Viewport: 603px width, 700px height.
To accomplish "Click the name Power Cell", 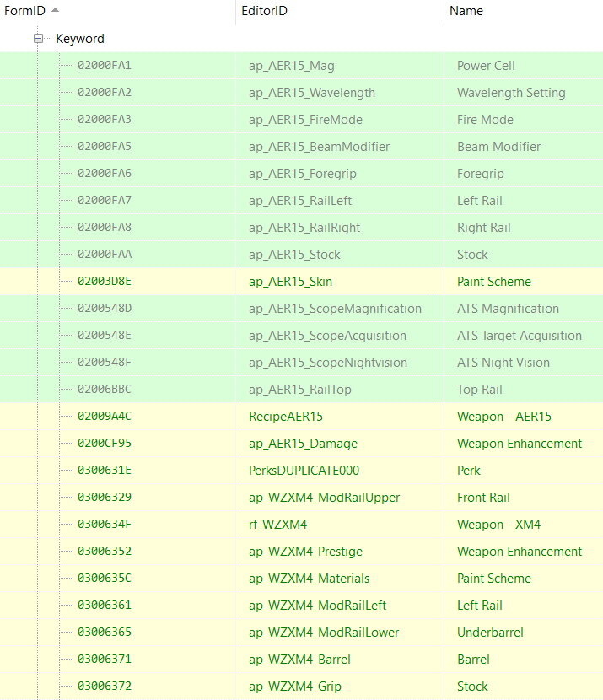I will [486, 66].
